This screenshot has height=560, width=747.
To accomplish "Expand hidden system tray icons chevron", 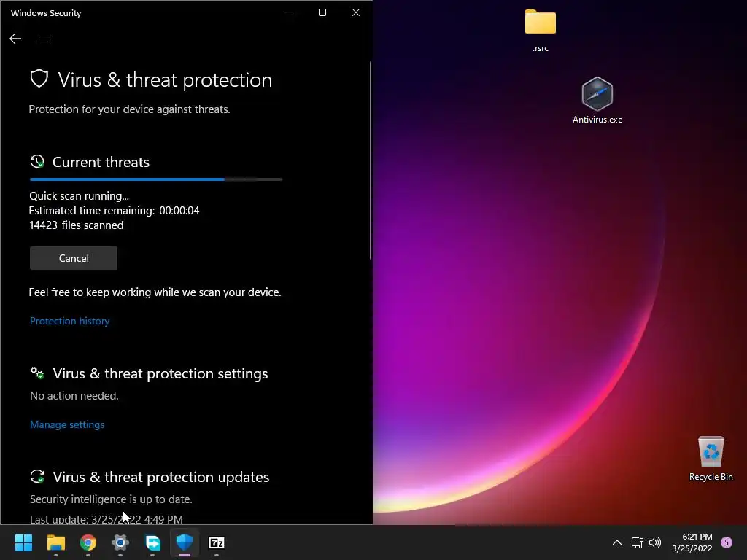I will point(617,542).
